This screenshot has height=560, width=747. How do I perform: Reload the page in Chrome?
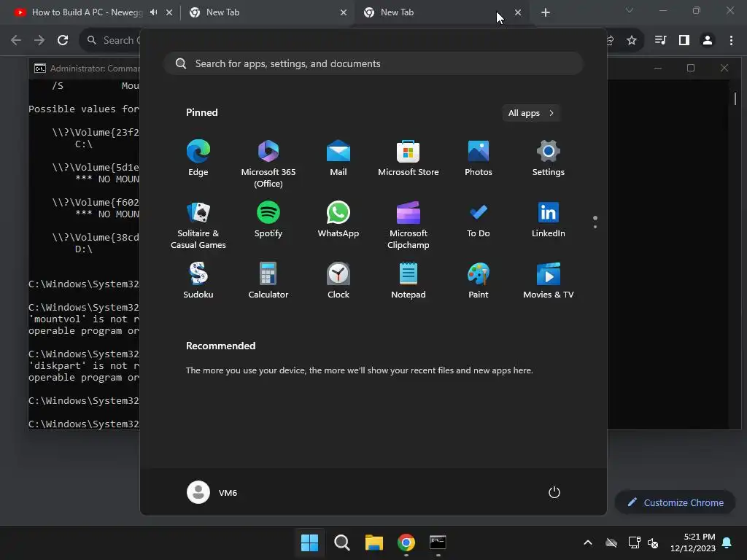tap(63, 40)
